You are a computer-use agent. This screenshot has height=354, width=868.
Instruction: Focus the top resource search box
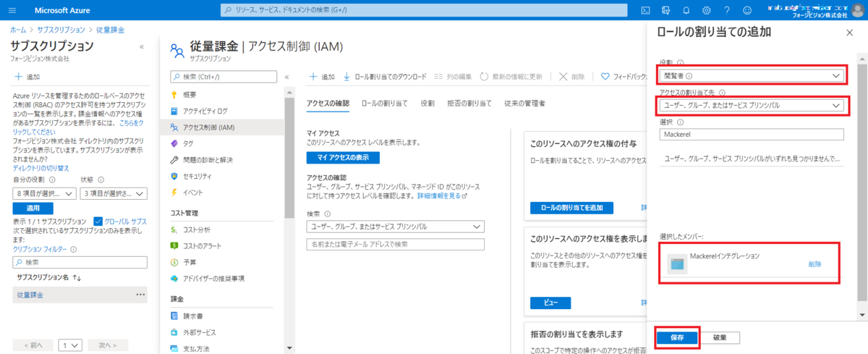point(424,10)
